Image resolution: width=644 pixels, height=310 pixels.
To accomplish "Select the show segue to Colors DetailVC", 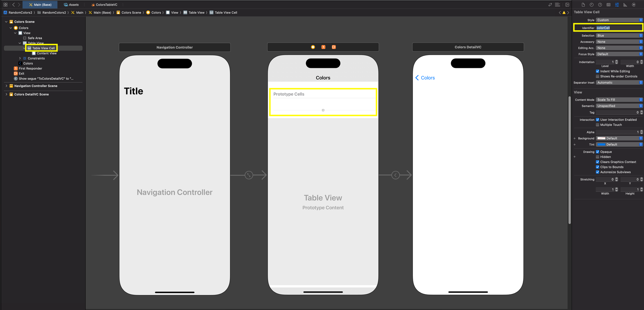I will tap(396, 175).
